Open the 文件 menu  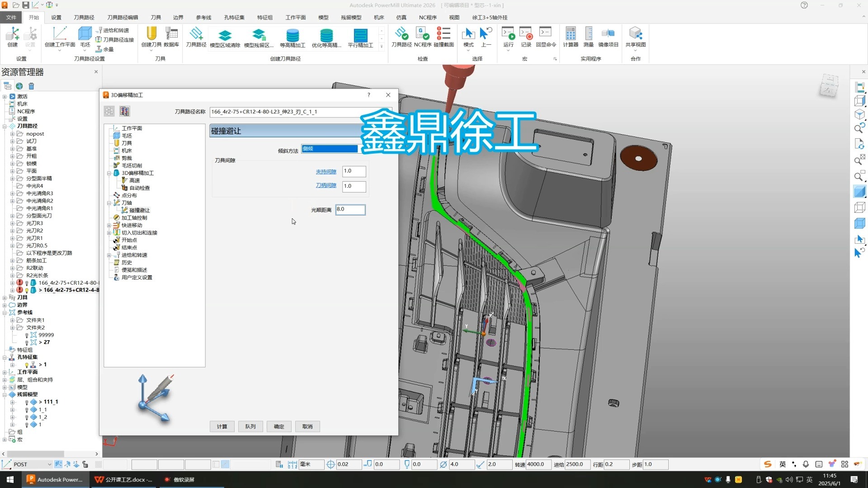(x=11, y=17)
